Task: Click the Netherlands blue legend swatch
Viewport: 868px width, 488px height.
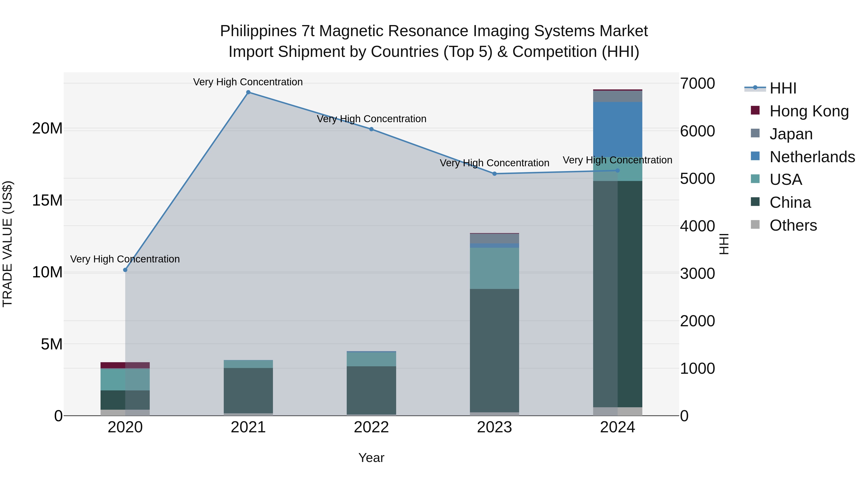Action: pyautogui.click(x=755, y=156)
